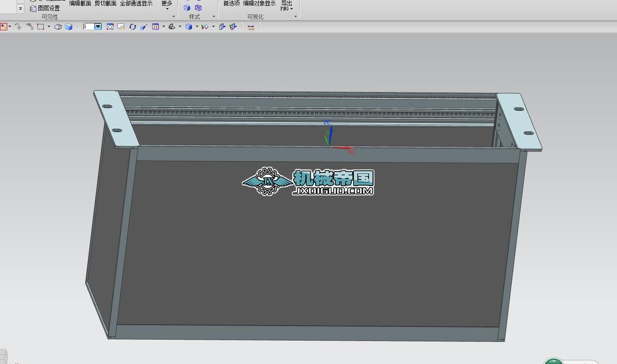617x364 pixels.
Task: Click the layer settings (图层设置) icon
Action: coord(33,8)
